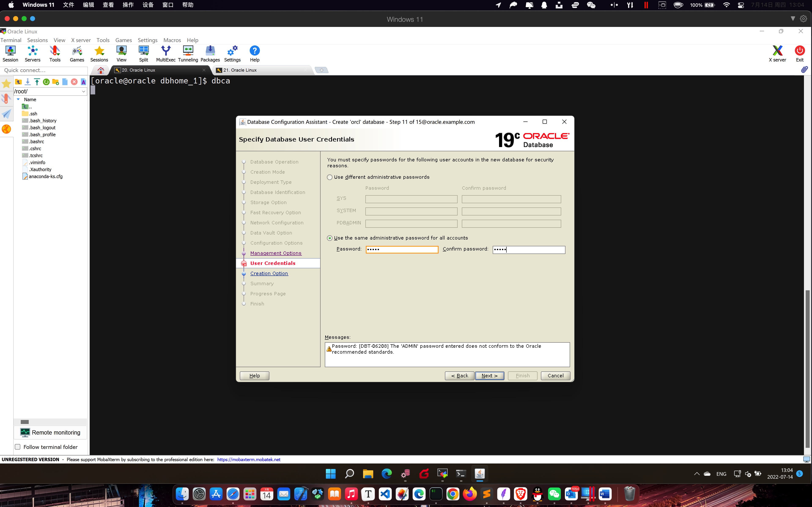The width and height of the screenshot is (812, 507).
Task: Open the Packages manager icon
Action: tap(210, 53)
